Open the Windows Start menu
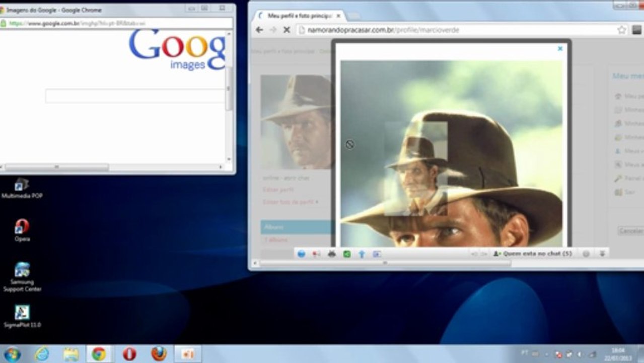This screenshot has width=644, height=363. (12, 354)
